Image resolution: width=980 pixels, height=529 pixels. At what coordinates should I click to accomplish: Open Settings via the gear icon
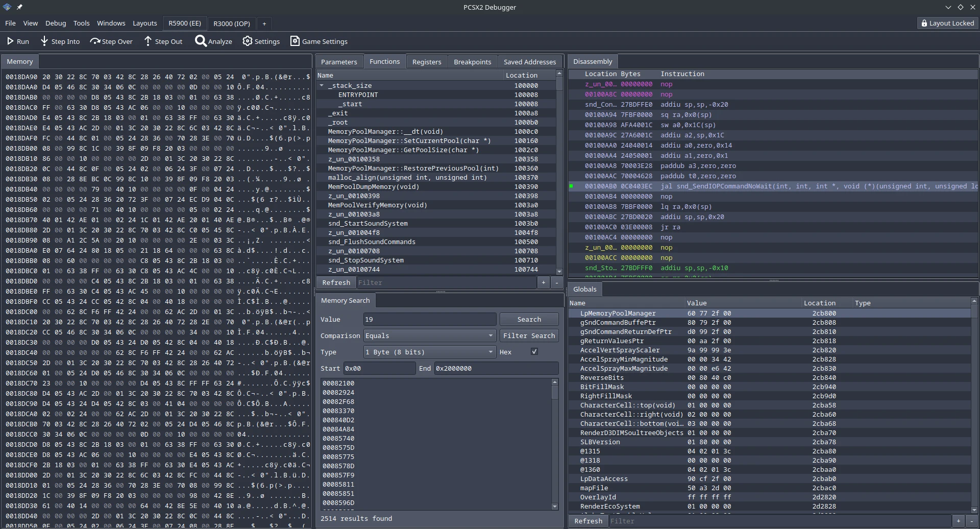[x=248, y=41]
